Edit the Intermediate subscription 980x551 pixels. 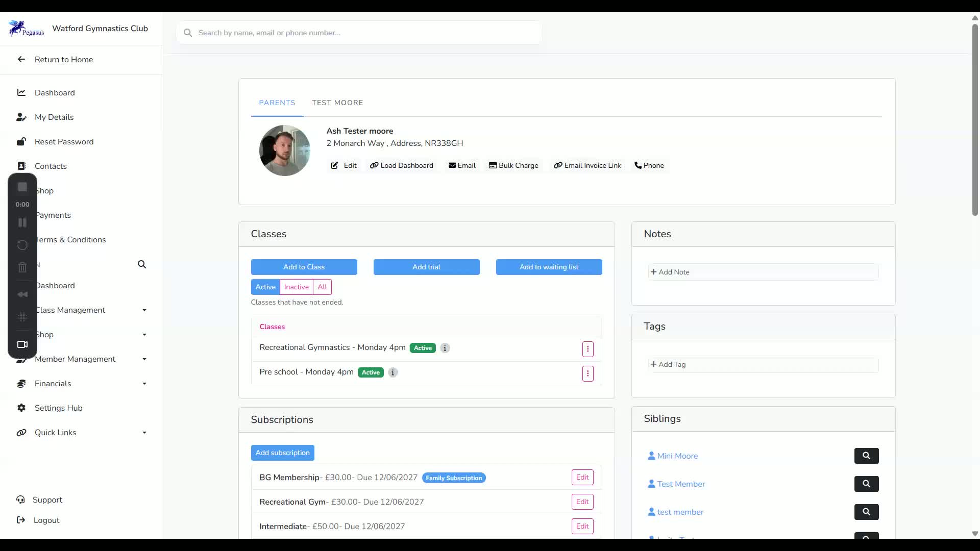[582, 526]
